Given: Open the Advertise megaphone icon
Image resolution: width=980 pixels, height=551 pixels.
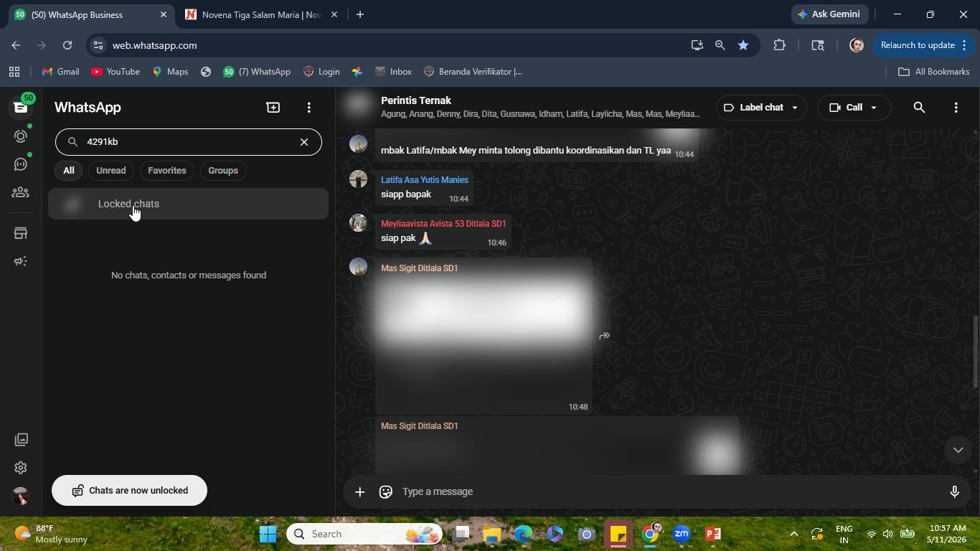Looking at the screenshot, I should pyautogui.click(x=20, y=261).
